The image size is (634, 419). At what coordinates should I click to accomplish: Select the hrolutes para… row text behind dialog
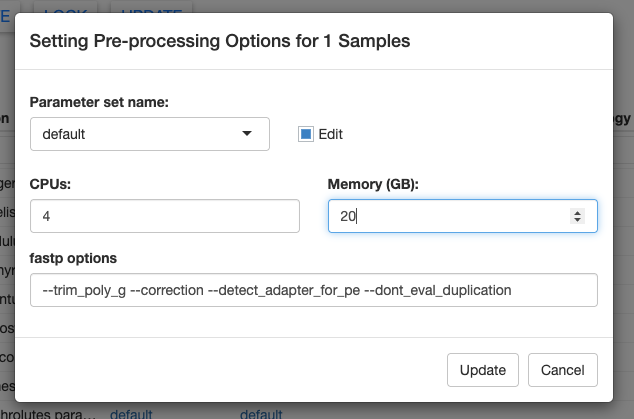(x=48, y=414)
